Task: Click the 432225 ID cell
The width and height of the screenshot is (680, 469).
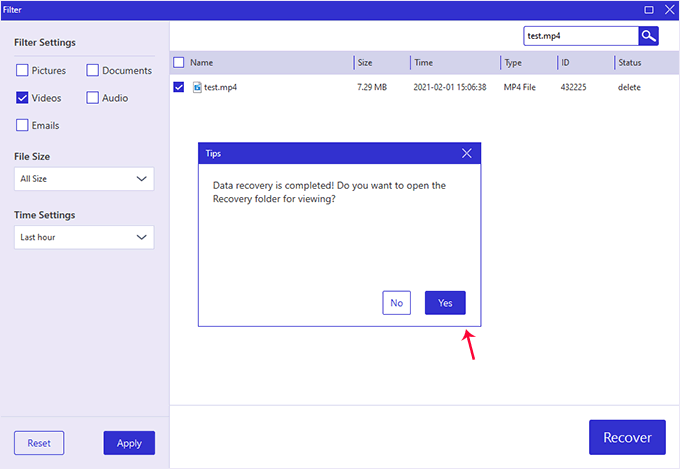Action: pos(573,87)
